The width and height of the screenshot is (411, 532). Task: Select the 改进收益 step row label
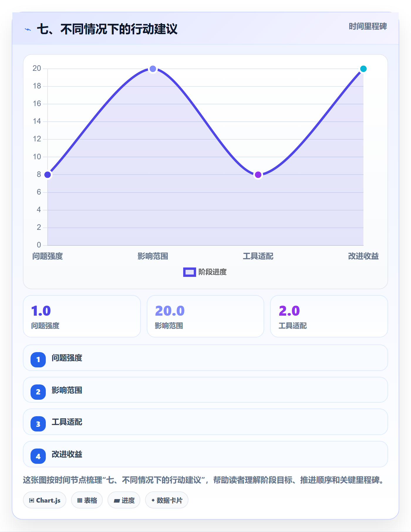click(67, 454)
